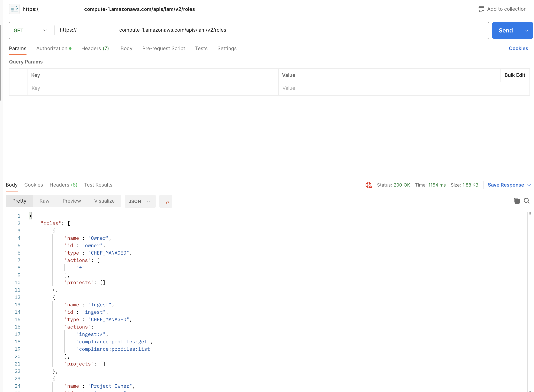The height and width of the screenshot is (392, 534).
Task: Open the Cookies manager
Action: (518, 48)
